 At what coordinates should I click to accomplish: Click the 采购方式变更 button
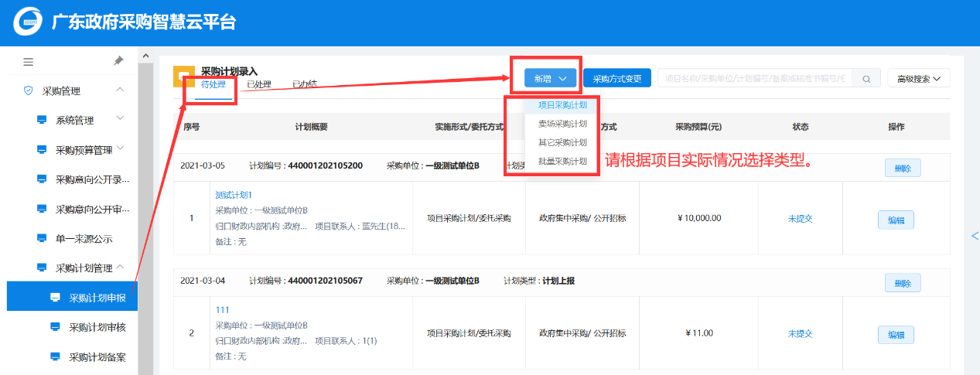(617, 78)
